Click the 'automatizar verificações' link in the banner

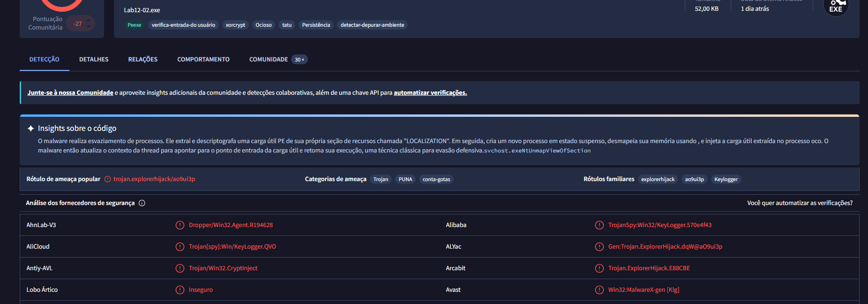430,93
